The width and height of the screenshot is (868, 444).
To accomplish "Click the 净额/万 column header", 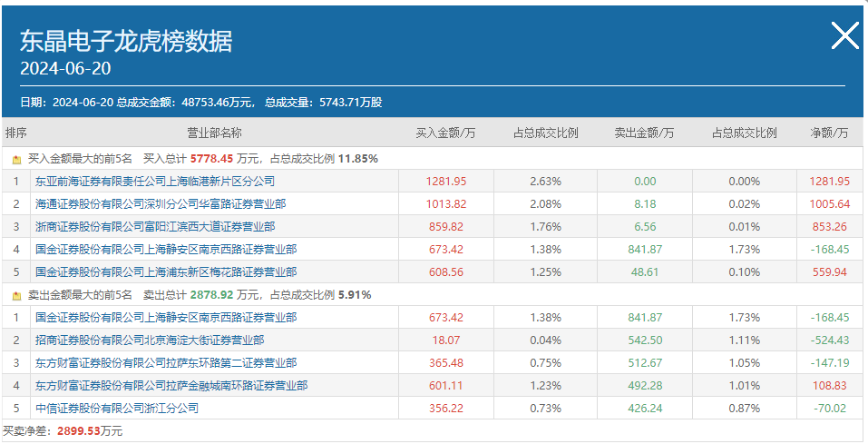I will 829,133.
